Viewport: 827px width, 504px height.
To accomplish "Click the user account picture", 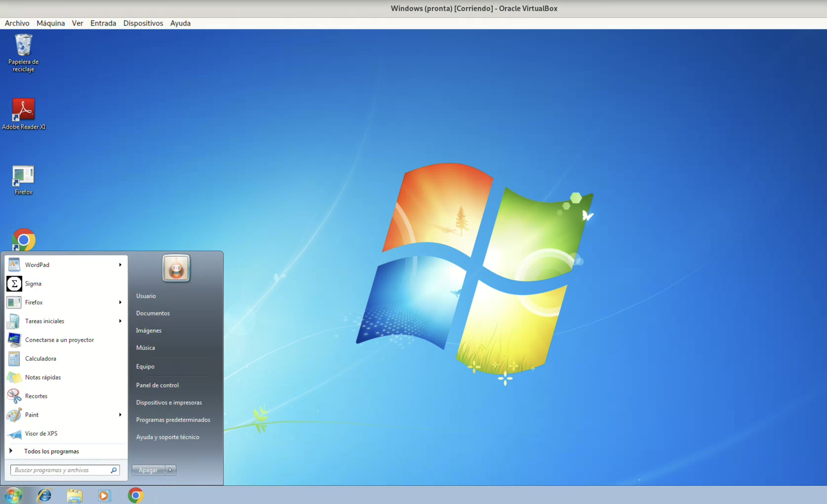I will click(x=176, y=268).
